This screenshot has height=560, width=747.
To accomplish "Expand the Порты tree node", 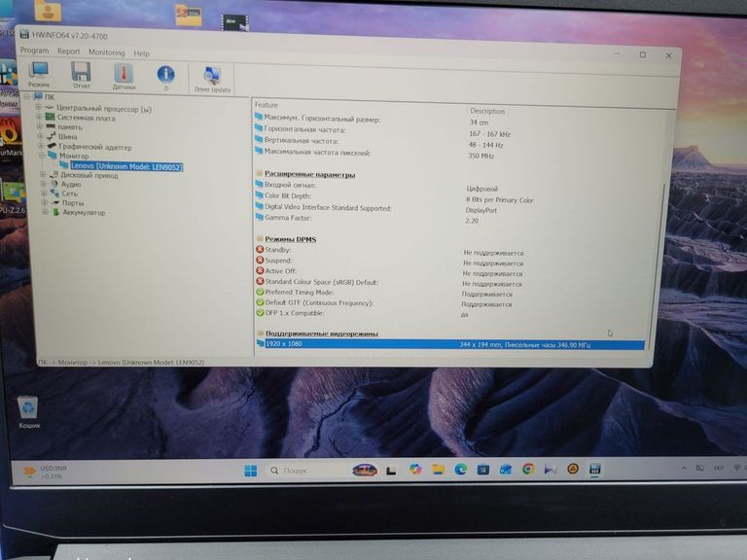I will coord(45,202).
